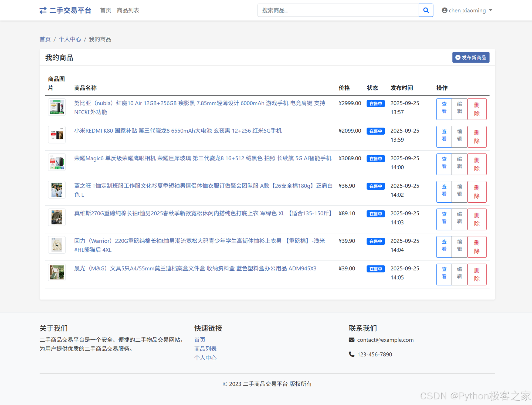
Task: Click the magnifier search button
Action: point(426,10)
